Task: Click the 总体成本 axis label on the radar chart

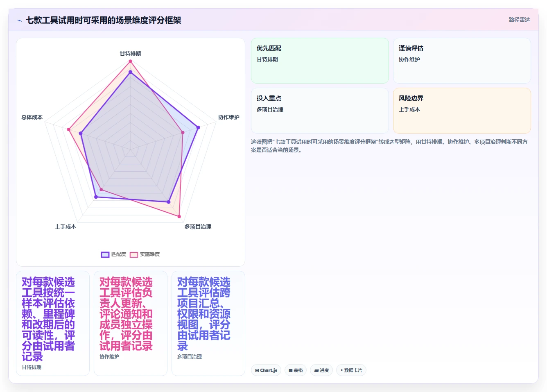Action: 32,117
